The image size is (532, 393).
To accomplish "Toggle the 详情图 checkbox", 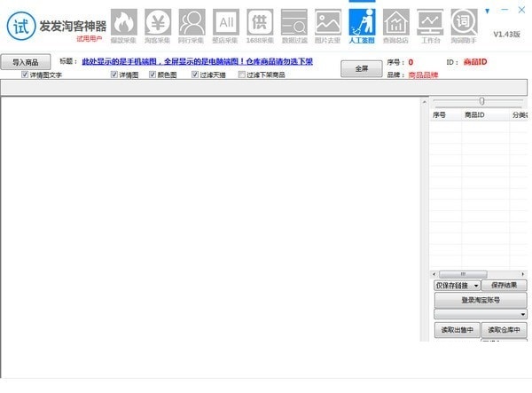I will [x=114, y=75].
